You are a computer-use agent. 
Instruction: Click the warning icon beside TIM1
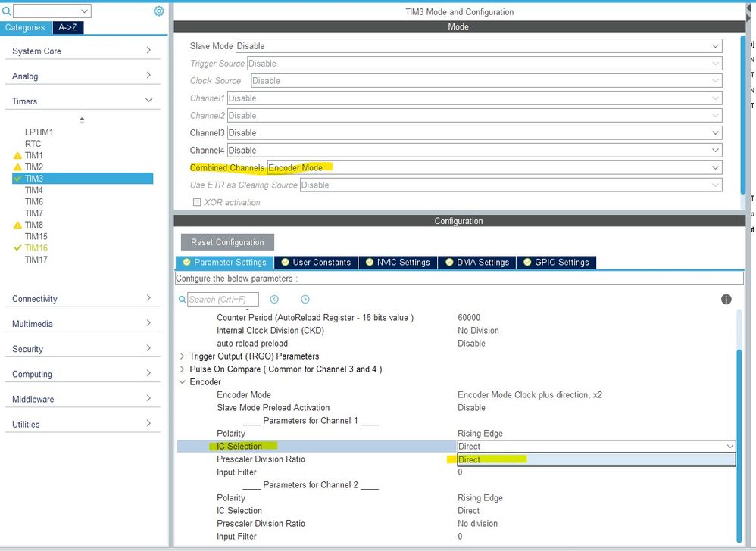[17, 156]
